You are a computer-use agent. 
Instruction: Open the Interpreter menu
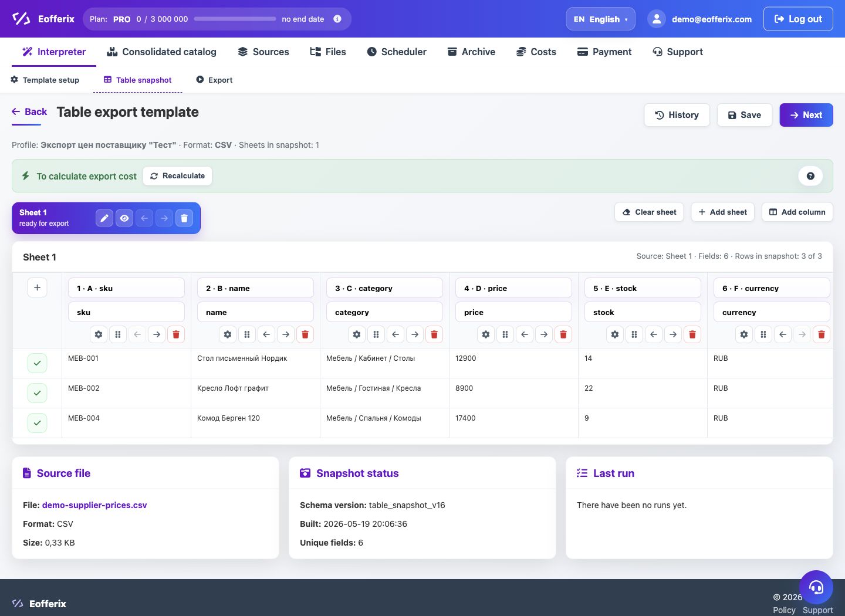point(54,52)
